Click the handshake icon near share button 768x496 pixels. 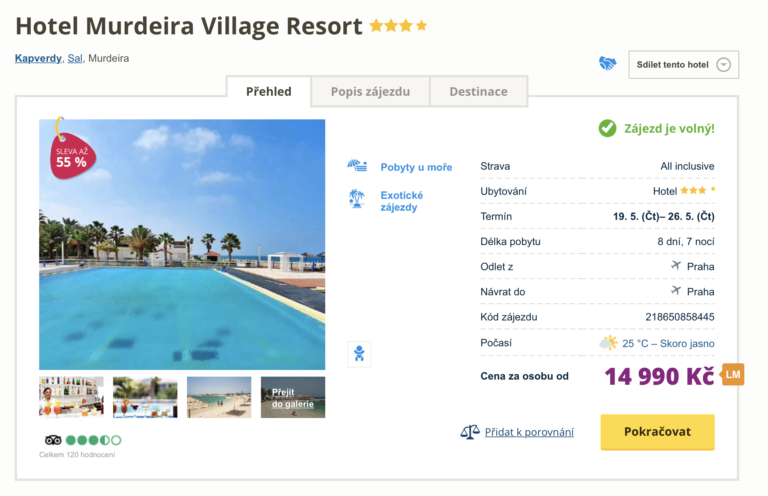[x=607, y=64]
